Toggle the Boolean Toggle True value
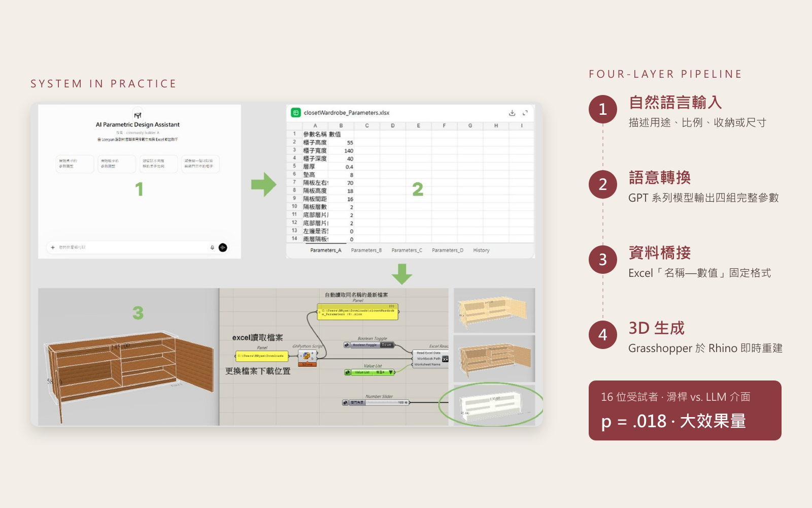Image resolution: width=812 pixels, height=508 pixels. [x=387, y=345]
